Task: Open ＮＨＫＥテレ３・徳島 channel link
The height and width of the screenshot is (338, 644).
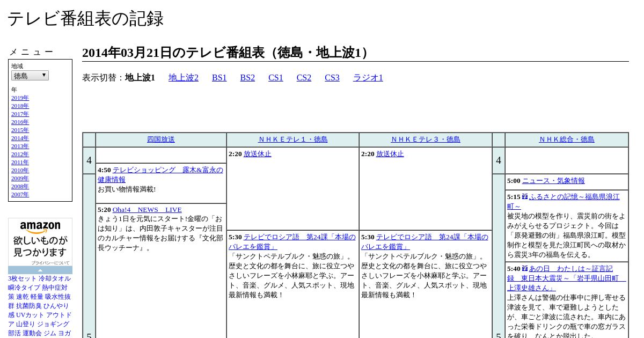Action: pyautogui.click(x=426, y=139)
